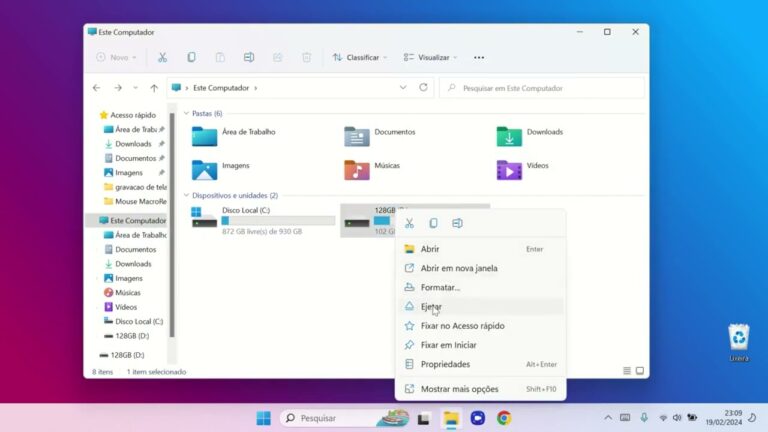
Task: Choose Abrir em nova janela
Action: click(480, 268)
